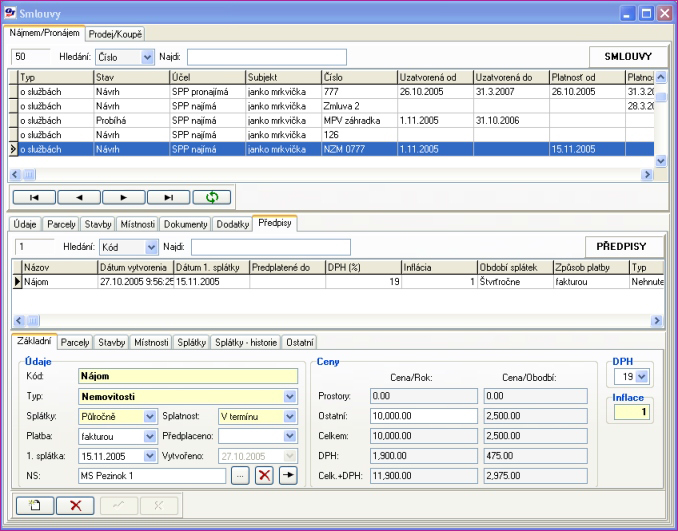Screen dimensions: 678x531
Task: Select the Nájem/Pronájem tab
Action: coord(45,33)
